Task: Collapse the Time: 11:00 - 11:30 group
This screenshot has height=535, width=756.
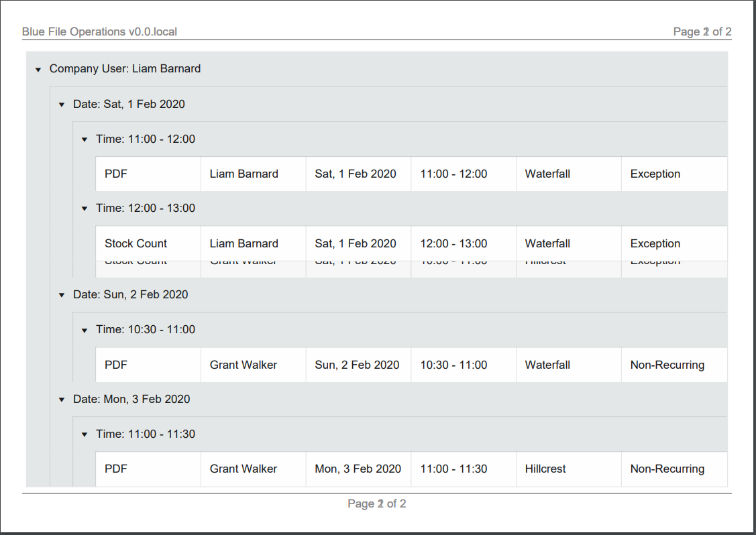Action: click(85, 434)
